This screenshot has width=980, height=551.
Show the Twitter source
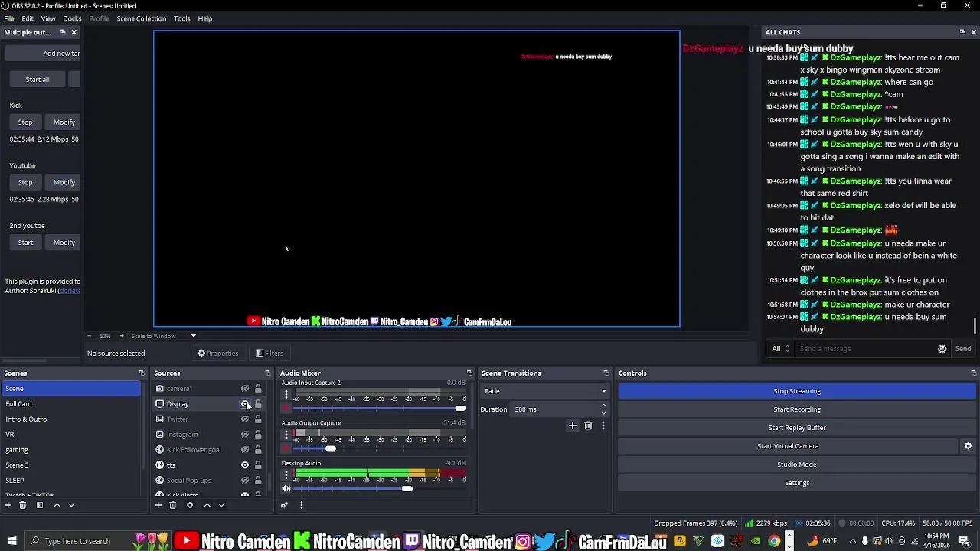(x=245, y=419)
